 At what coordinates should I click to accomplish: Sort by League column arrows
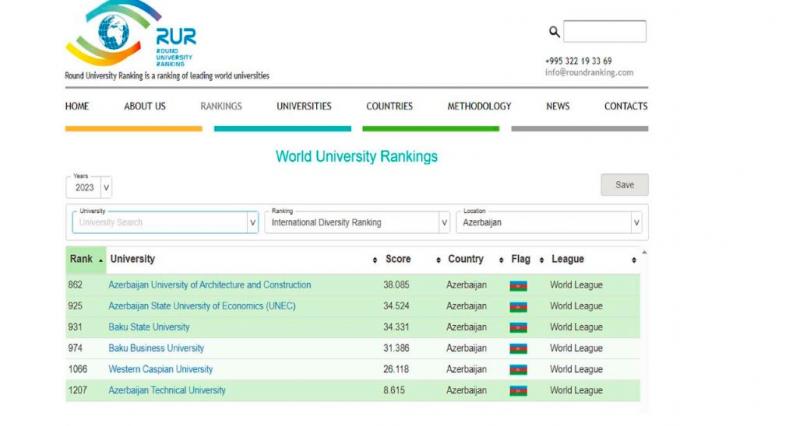[x=634, y=260]
